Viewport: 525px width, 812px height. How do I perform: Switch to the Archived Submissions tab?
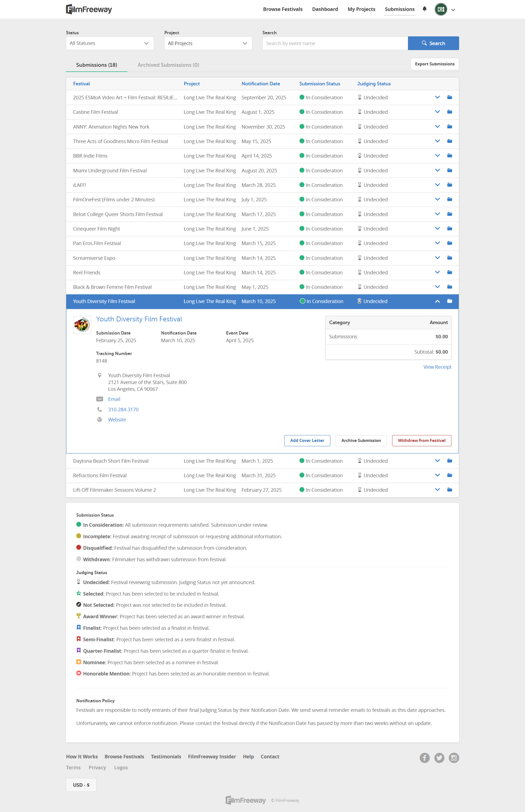pyautogui.click(x=168, y=65)
